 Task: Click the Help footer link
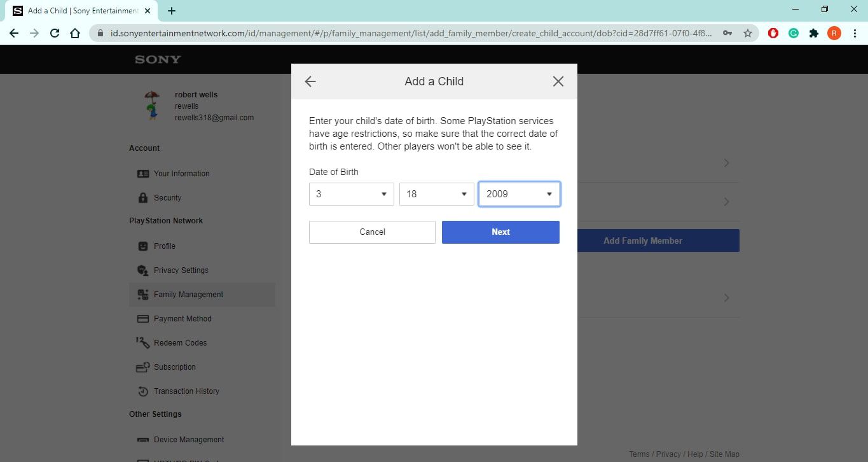[695, 454]
